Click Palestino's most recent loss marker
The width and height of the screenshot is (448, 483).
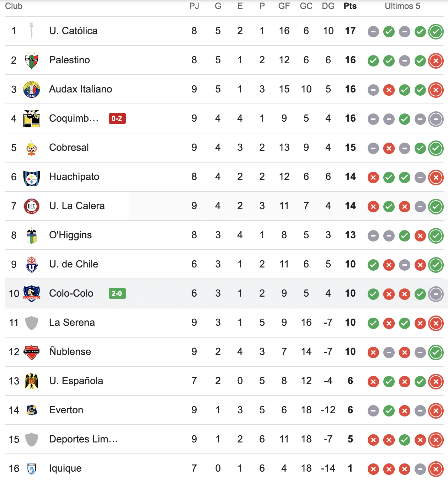pos(436,60)
